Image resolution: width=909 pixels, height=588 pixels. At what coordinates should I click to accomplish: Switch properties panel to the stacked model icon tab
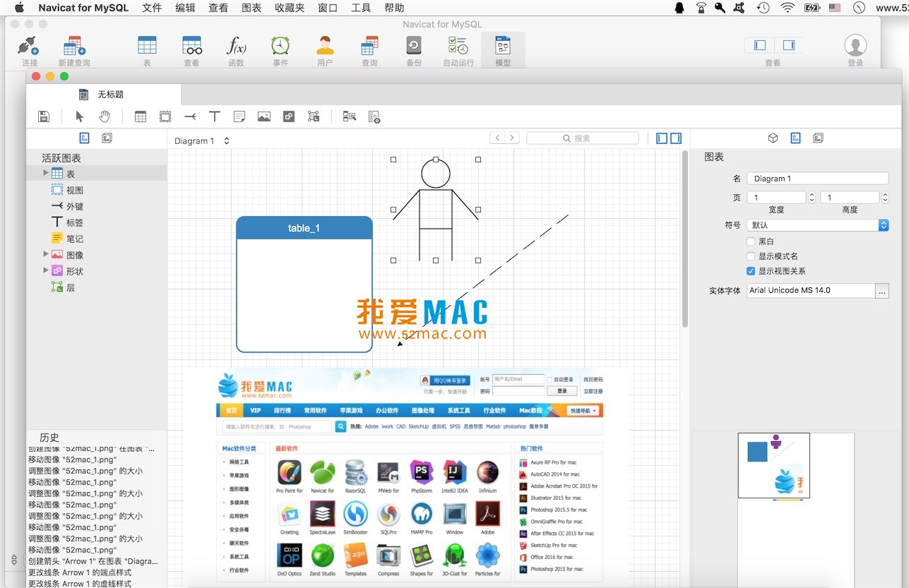coord(818,138)
